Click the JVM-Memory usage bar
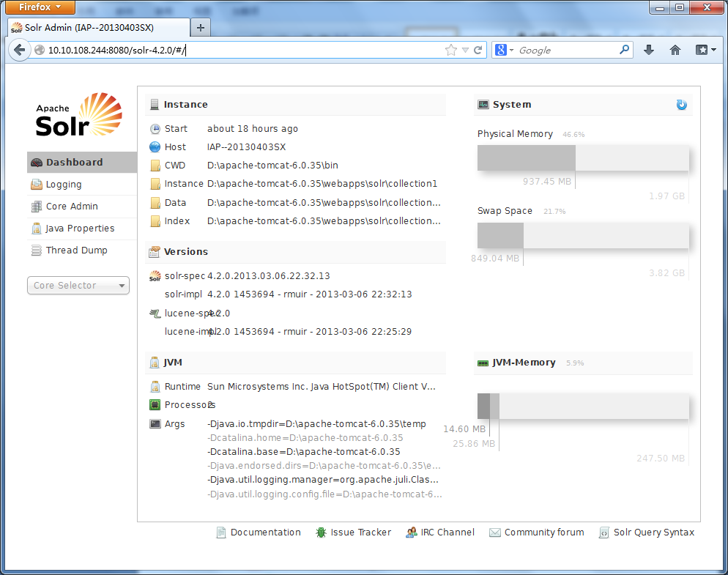This screenshot has height=575, width=728. tap(583, 406)
